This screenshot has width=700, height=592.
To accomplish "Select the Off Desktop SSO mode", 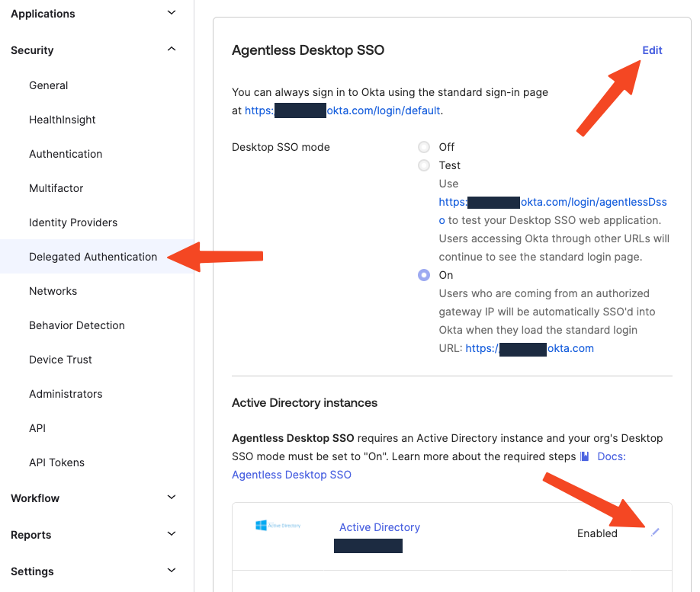I will [424, 146].
